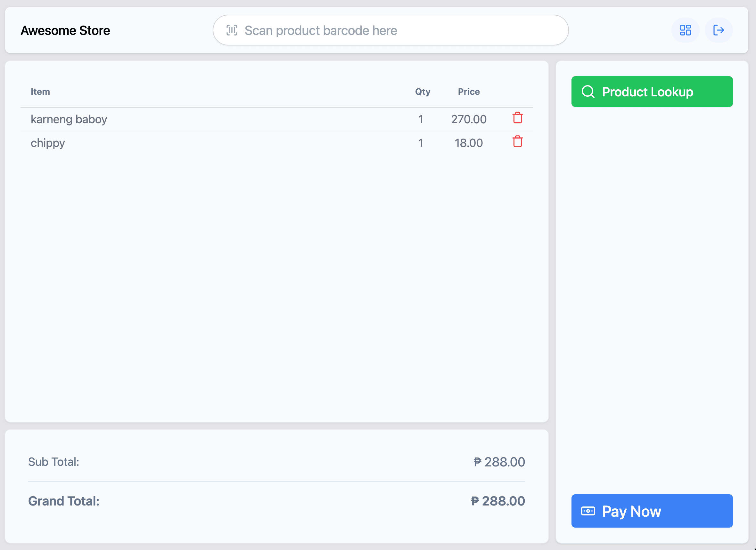Click the Grand Total amount
Viewport: 756px width, 550px height.
(x=498, y=501)
